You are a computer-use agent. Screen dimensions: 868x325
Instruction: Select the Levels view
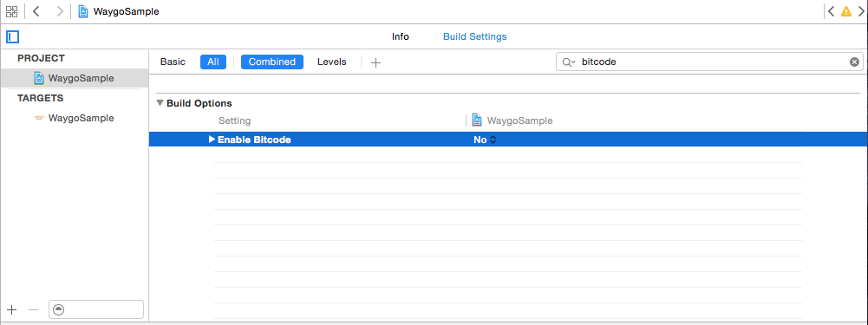coord(331,62)
